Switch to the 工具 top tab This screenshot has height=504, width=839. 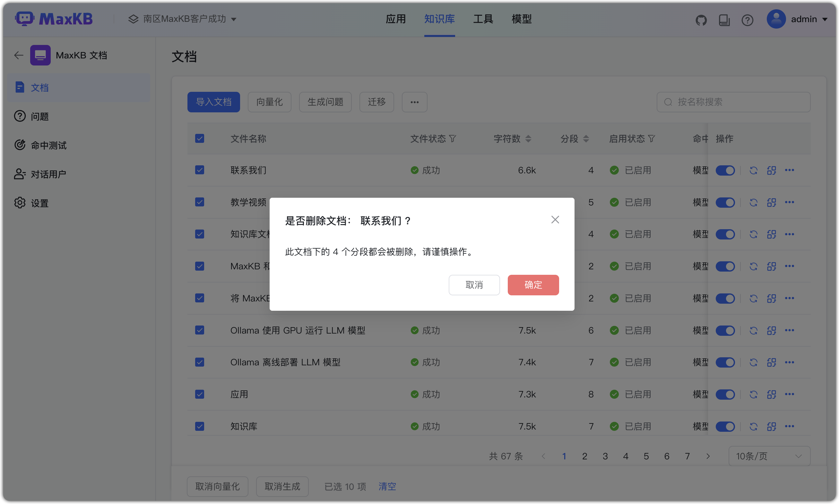483,19
